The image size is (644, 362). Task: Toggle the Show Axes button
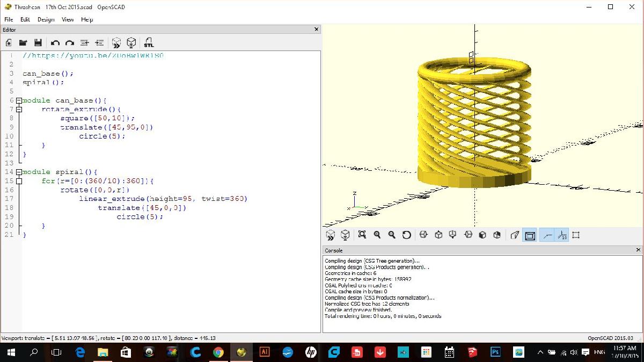(x=546, y=235)
